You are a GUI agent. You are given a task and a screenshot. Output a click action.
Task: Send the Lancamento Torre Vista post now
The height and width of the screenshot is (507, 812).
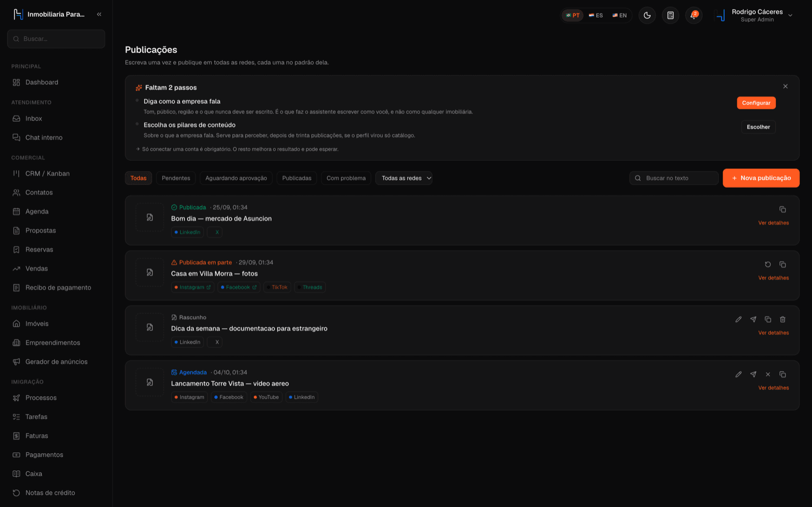click(753, 374)
